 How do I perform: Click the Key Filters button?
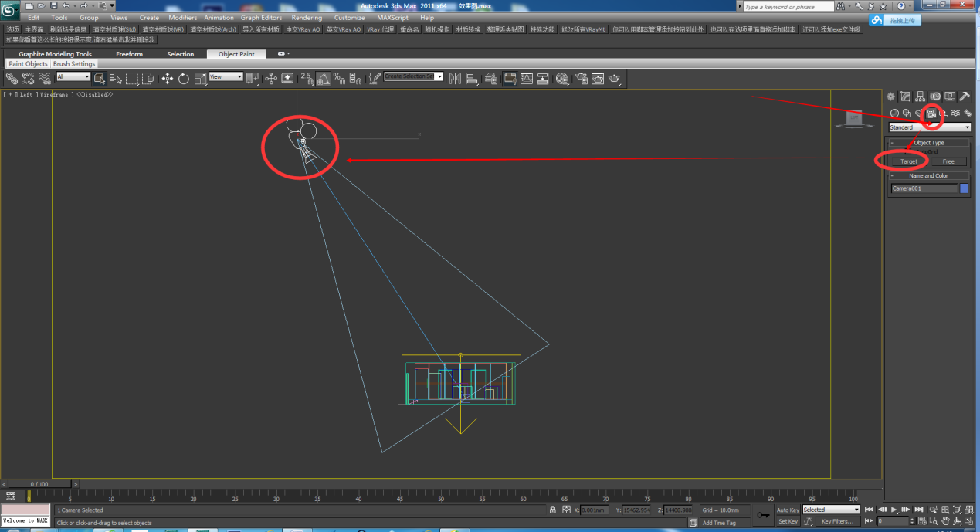point(837,521)
